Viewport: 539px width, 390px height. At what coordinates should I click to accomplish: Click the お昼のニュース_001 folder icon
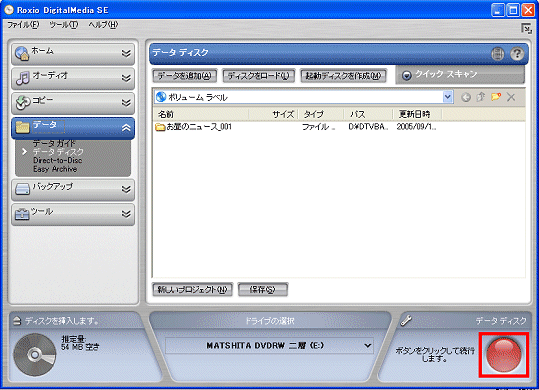(x=160, y=127)
